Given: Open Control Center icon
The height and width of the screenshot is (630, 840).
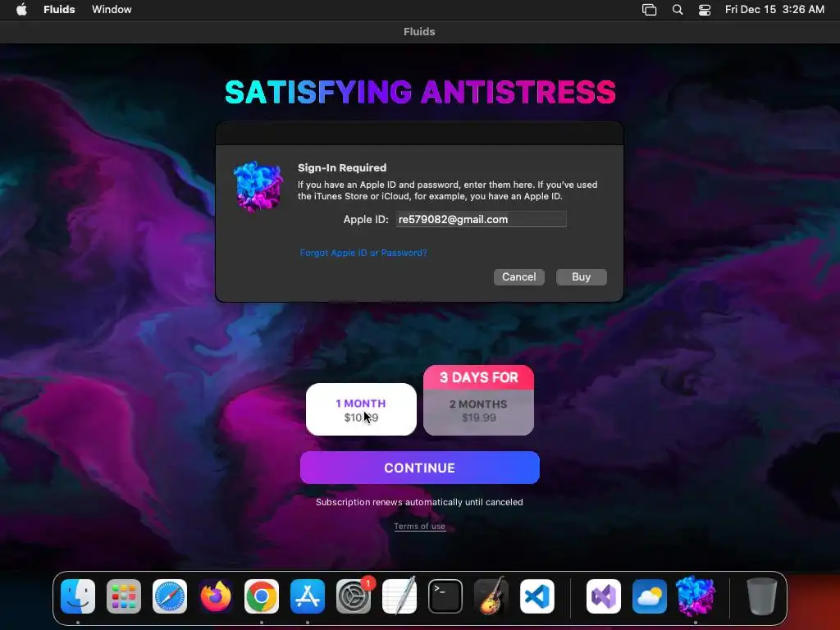Looking at the screenshot, I should (x=705, y=9).
